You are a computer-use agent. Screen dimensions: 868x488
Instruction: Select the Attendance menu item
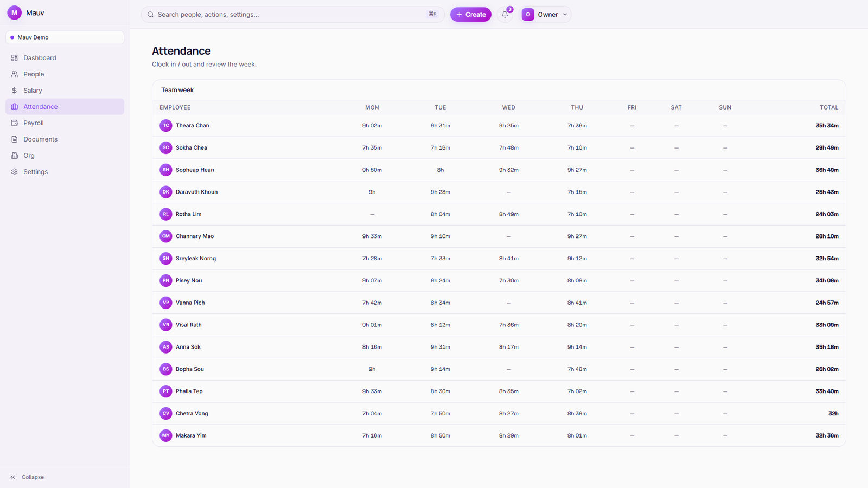65,107
